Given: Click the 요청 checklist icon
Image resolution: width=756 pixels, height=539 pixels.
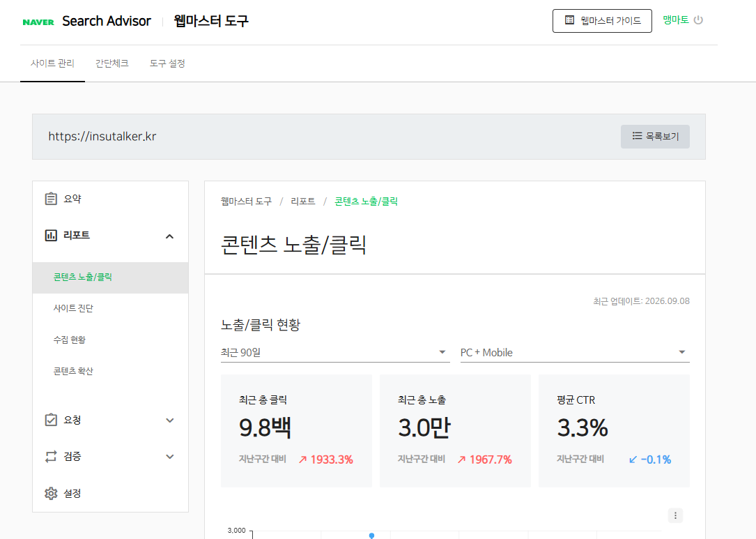Looking at the screenshot, I should (x=51, y=420).
